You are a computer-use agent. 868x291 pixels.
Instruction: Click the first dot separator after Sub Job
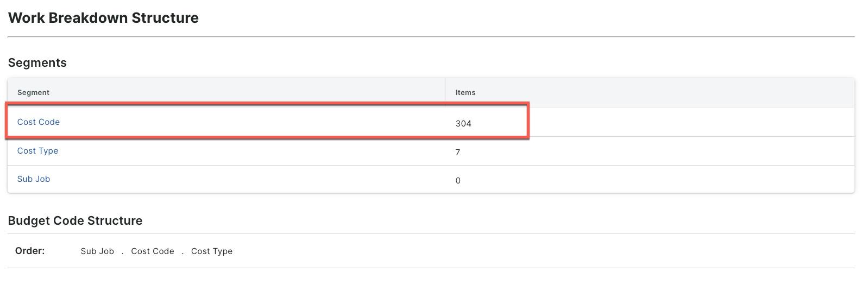123,252
